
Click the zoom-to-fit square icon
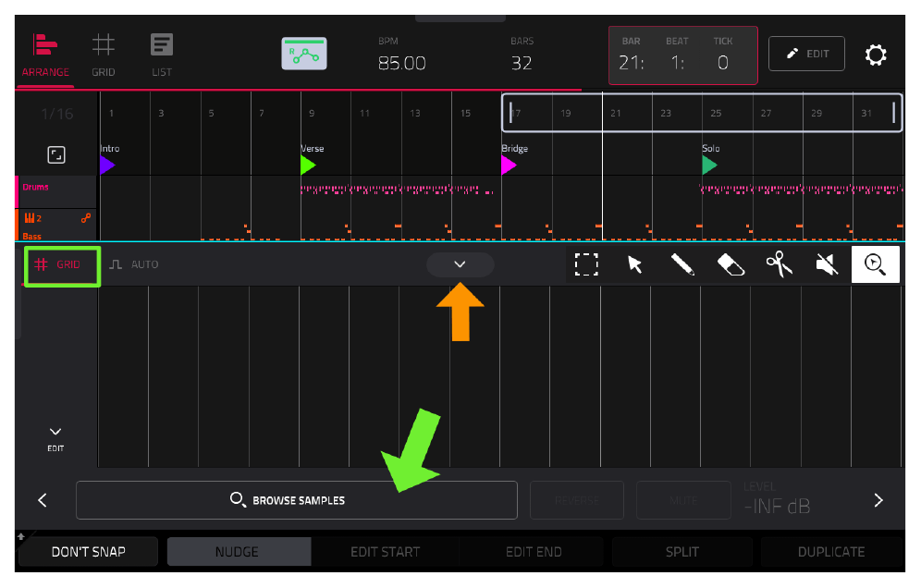coord(56,155)
